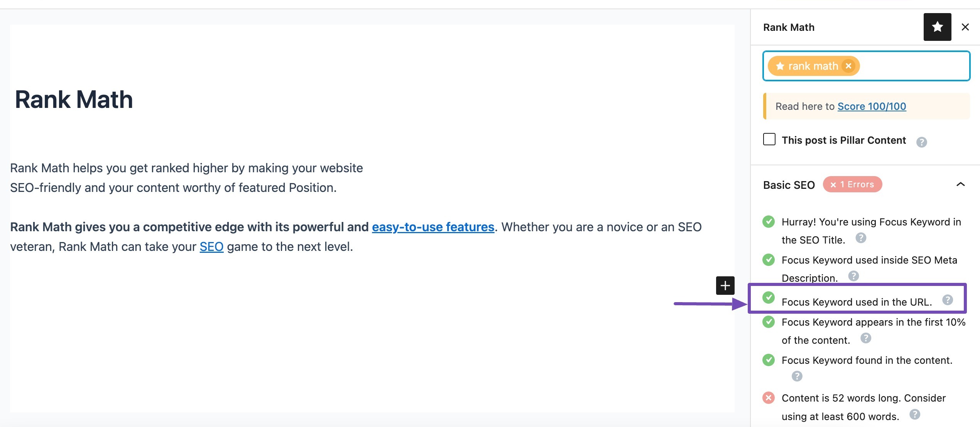Image resolution: width=980 pixels, height=427 pixels.
Task: Click the '1 Errors' badge
Action: pos(853,185)
